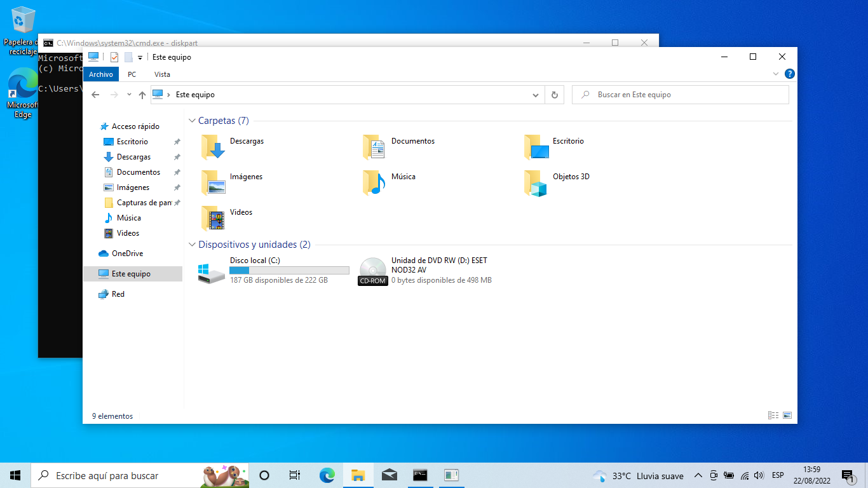Go up one level with up arrow
The width and height of the screenshot is (868, 488).
[142, 95]
